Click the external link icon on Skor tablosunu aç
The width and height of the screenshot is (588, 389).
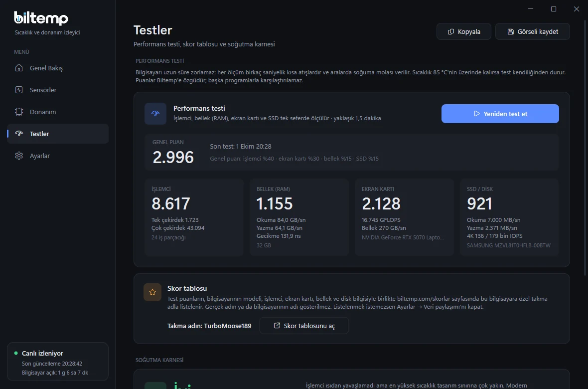click(277, 326)
